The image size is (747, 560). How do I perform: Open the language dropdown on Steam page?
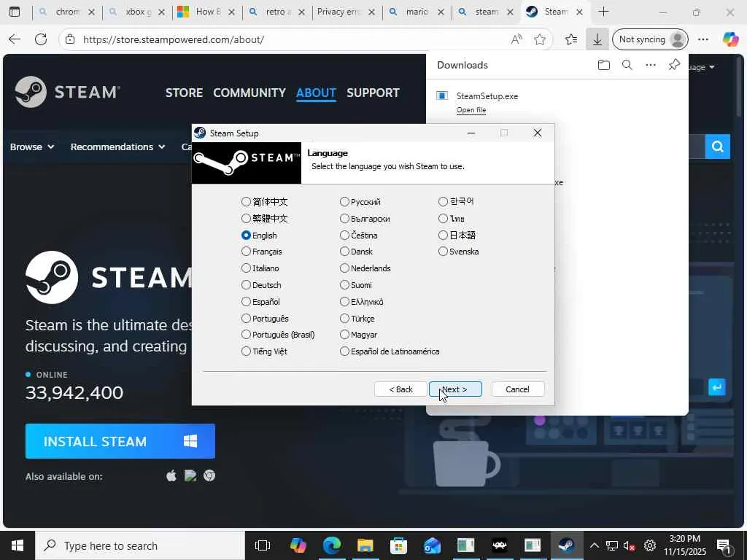pyautogui.click(x=703, y=67)
